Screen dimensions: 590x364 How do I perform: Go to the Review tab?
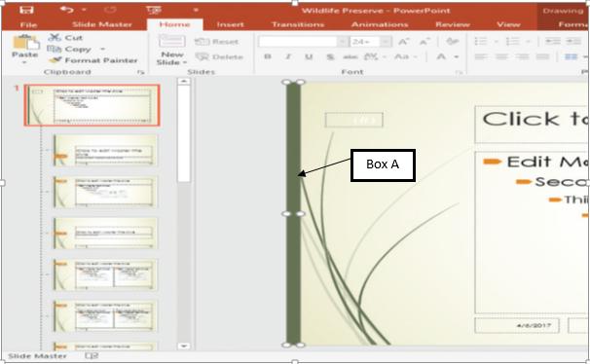[453, 25]
